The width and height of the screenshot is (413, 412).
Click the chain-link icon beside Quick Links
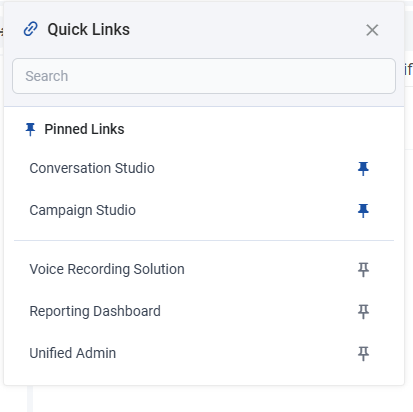tap(31, 29)
